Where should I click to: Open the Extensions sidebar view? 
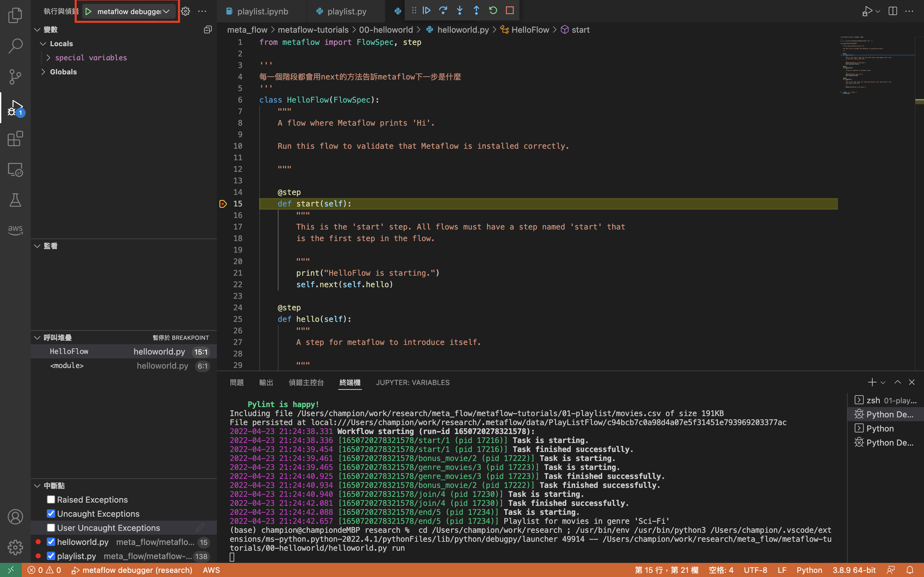[x=15, y=139]
